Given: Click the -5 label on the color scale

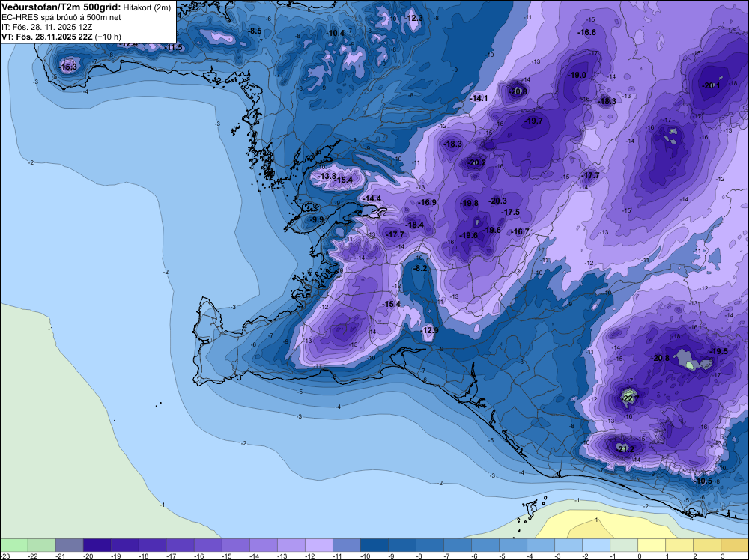Looking at the screenshot, I should (503, 556).
